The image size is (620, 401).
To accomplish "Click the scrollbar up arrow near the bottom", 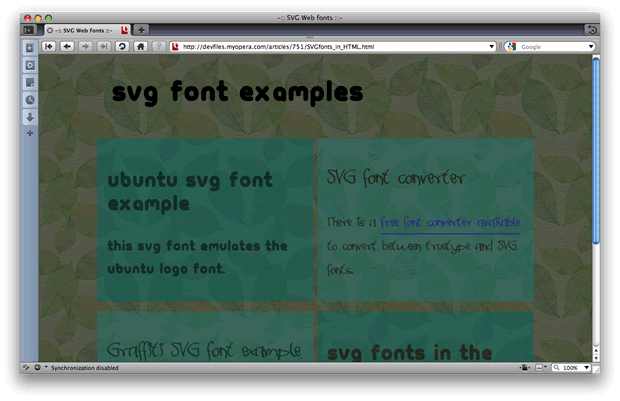I will [x=596, y=350].
